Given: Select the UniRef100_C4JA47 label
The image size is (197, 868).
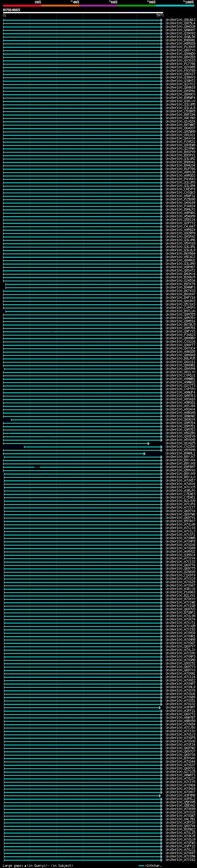Looking at the screenshot, I should [180, 226].
